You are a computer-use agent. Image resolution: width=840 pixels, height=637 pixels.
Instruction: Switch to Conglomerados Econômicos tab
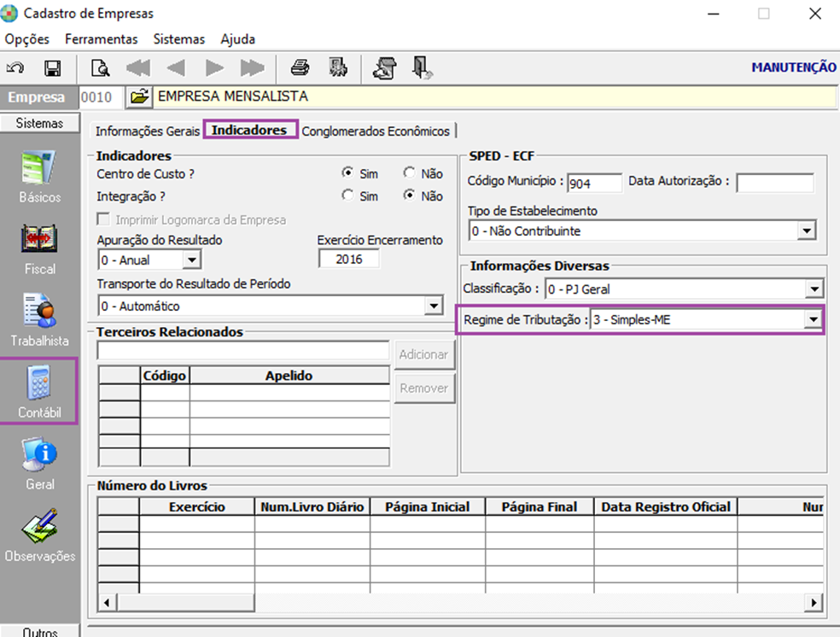point(376,131)
